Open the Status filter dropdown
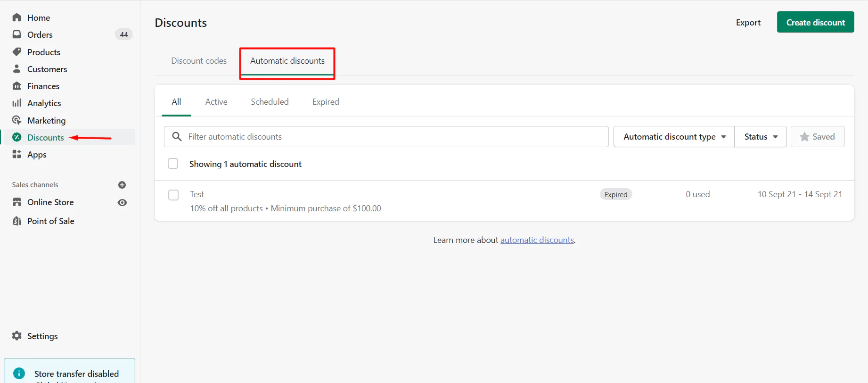 (x=760, y=137)
